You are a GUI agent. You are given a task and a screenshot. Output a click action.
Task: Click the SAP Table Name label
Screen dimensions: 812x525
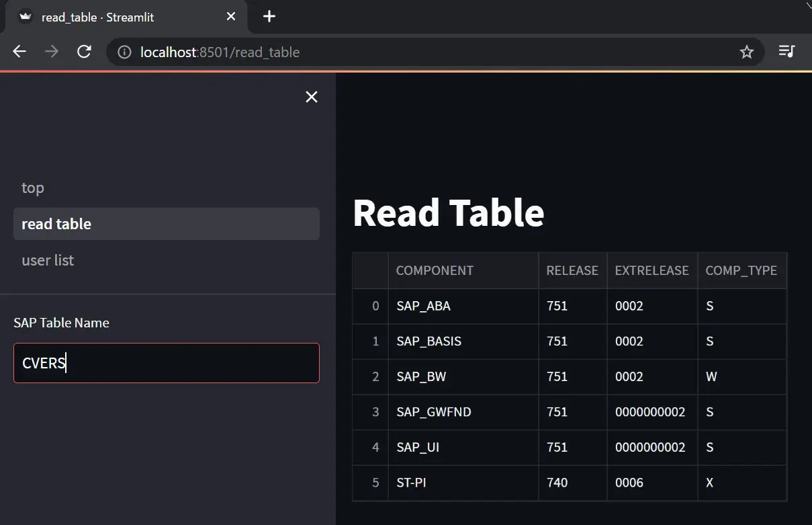pos(61,323)
